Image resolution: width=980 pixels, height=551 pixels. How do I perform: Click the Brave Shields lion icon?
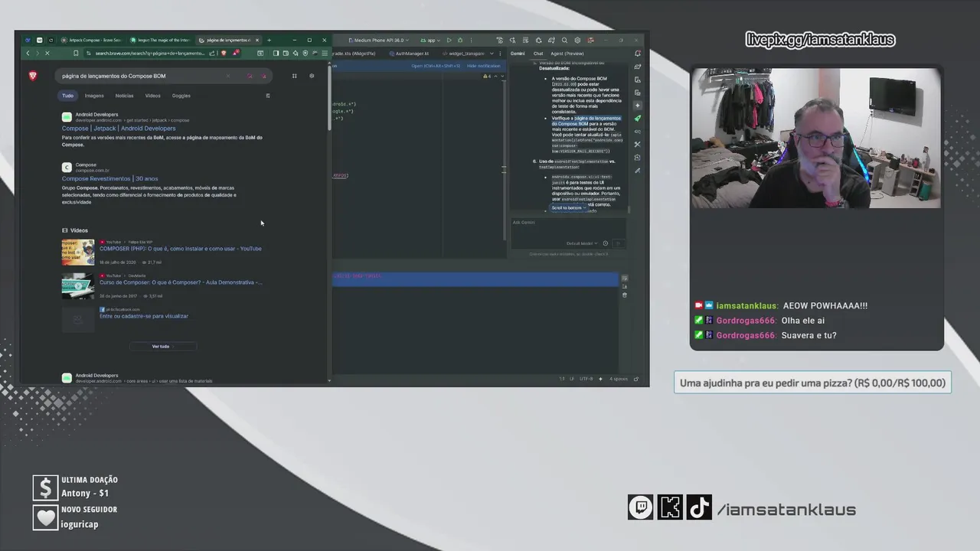[224, 53]
